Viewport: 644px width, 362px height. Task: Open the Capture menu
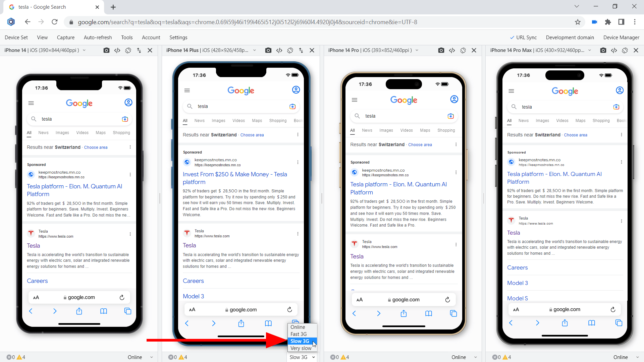(x=66, y=38)
